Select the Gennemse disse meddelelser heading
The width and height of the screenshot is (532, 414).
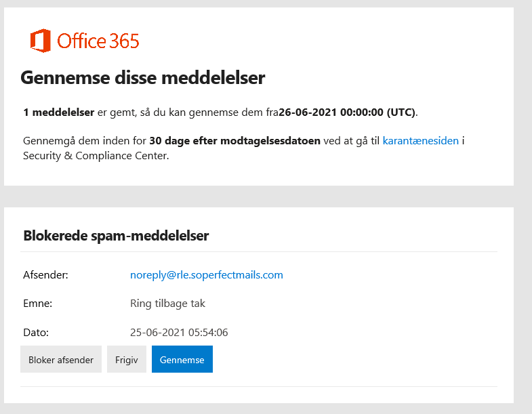(x=143, y=78)
